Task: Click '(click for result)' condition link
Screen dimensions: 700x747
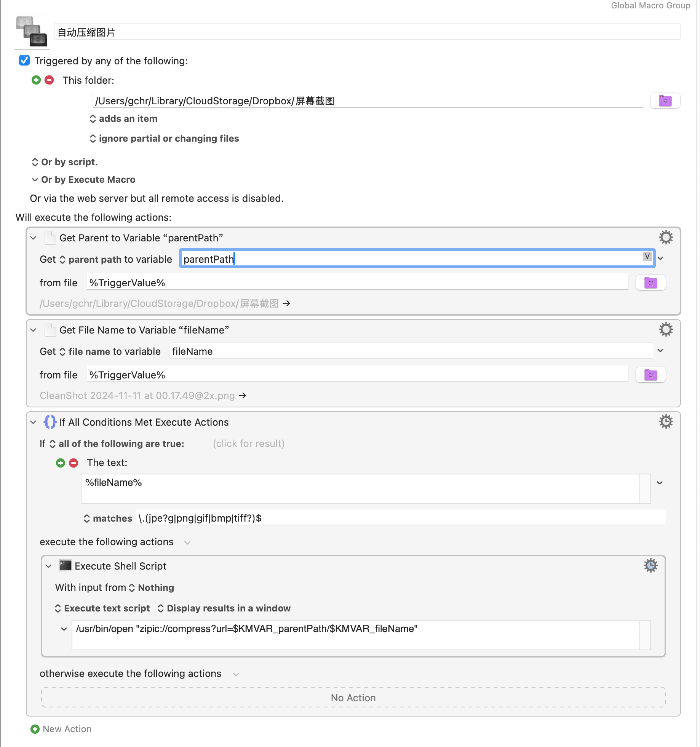Action: click(x=249, y=444)
